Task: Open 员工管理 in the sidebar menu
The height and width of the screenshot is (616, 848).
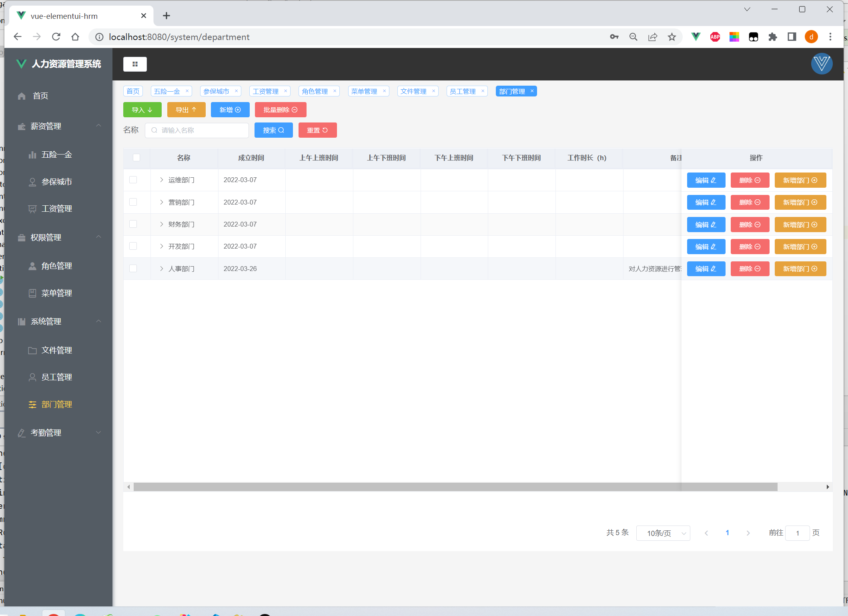Action: point(56,377)
